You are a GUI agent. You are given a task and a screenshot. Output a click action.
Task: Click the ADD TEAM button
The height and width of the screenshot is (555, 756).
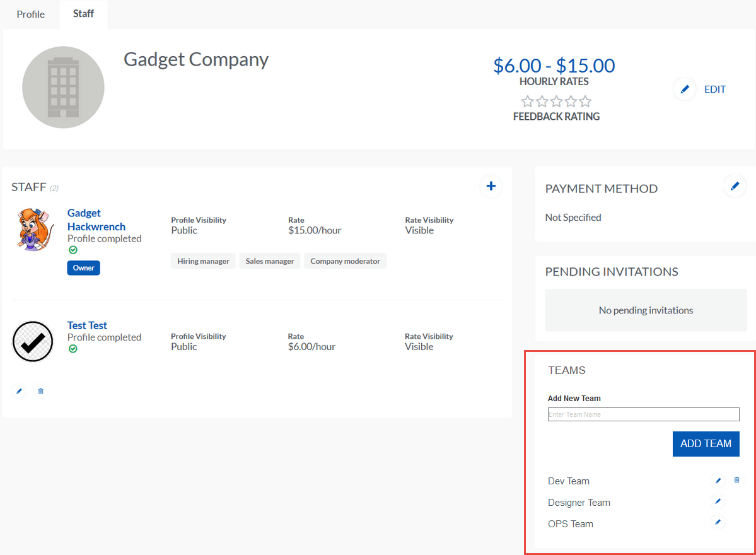[706, 443]
